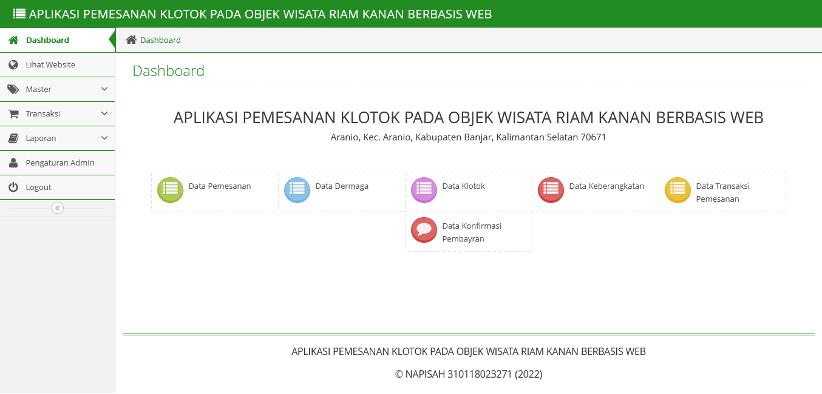Click the large center application title heading
The width and height of the screenshot is (822, 394).
coord(468,118)
